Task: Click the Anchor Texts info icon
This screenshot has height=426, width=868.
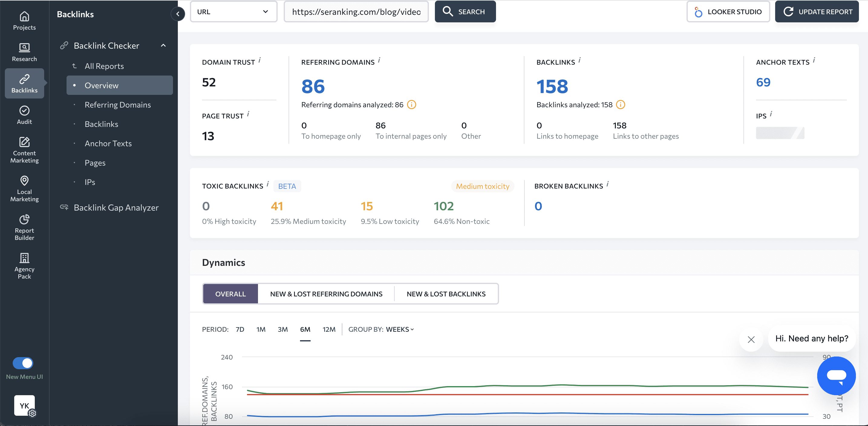Action: tap(814, 60)
